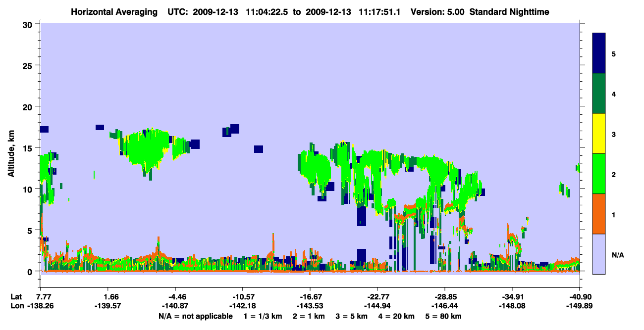Click the latitude 7.77 tick label

tap(41, 297)
